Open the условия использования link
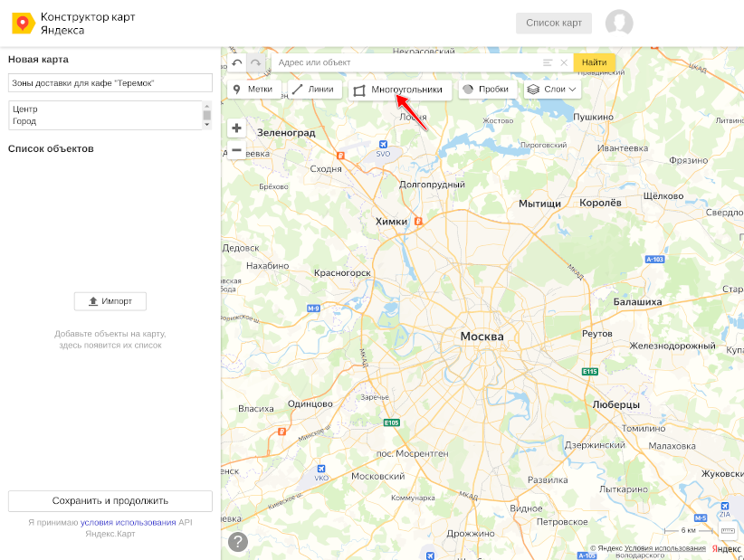744x560 pixels. [129, 523]
